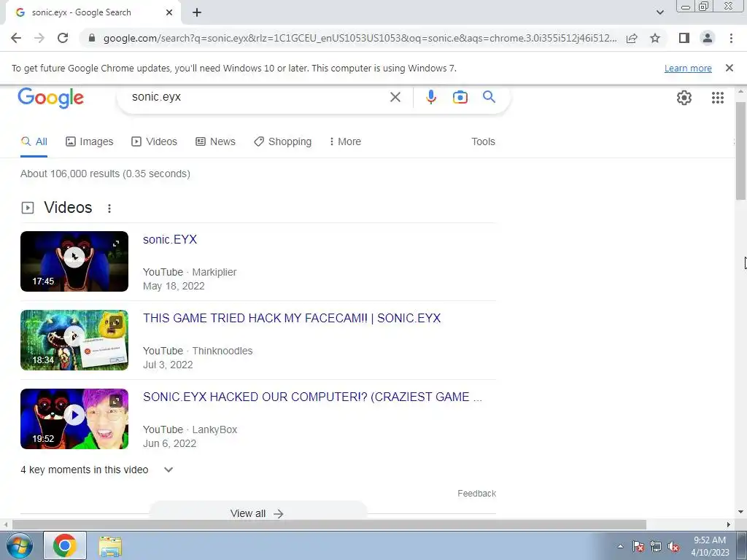Go back using Chrome back arrow
The height and width of the screenshot is (560, 747).
point(16,38)
